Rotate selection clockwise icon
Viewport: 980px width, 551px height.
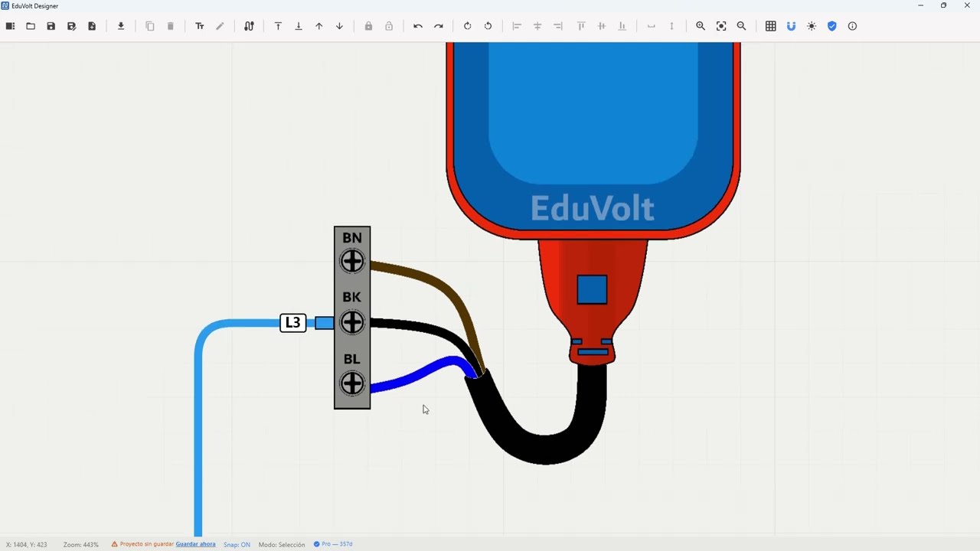(468, 26)
